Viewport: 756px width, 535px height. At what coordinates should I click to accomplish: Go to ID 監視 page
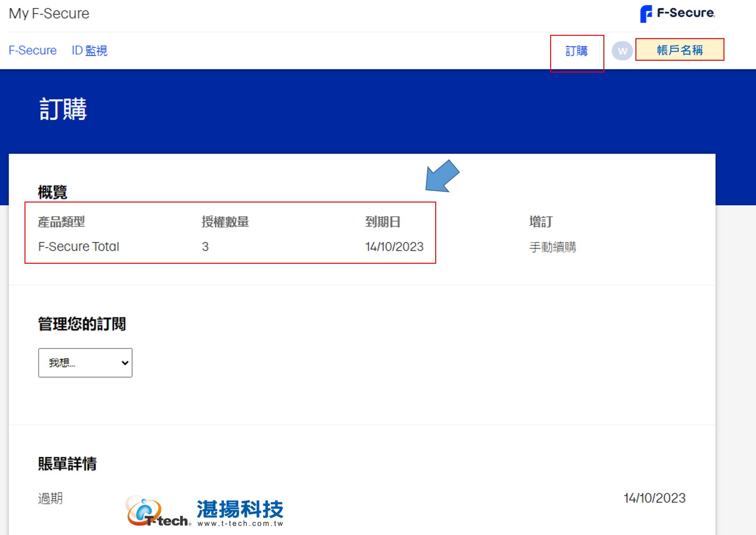pyautogui.click(x=89, y=50)
